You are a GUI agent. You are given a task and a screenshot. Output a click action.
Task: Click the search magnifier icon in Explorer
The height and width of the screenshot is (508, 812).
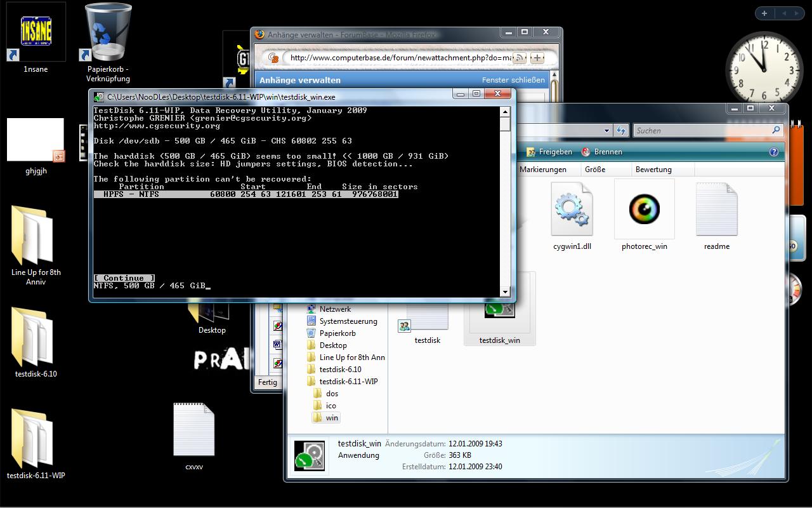click(775, 130)
